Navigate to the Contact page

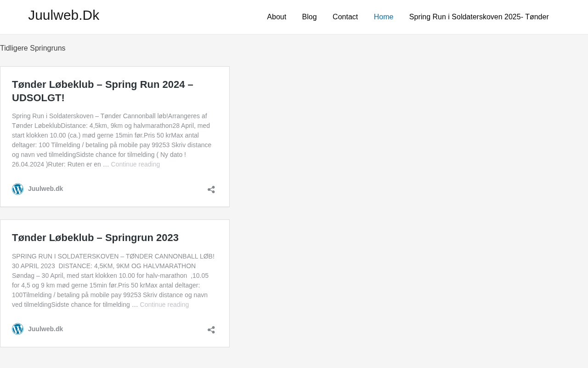345,17
